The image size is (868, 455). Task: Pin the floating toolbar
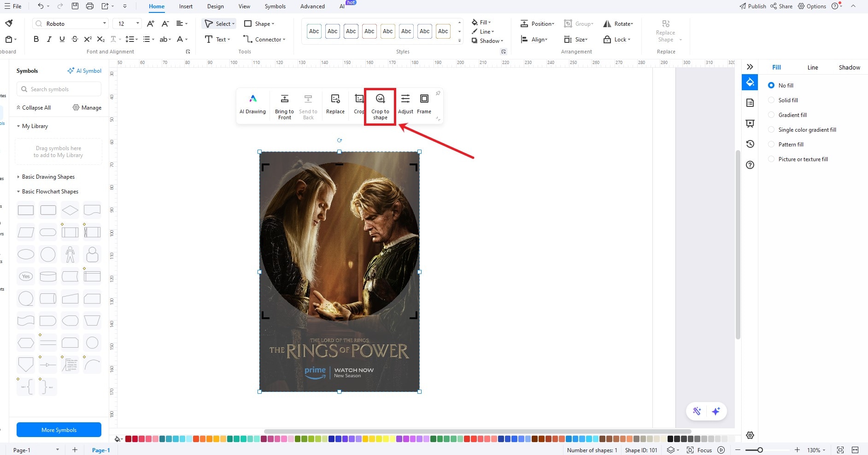(x=438, y=93)
